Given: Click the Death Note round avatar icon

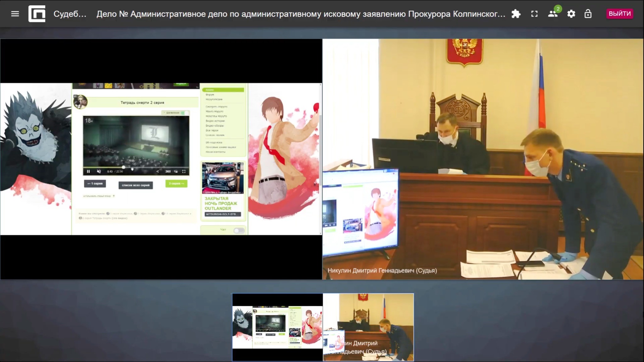Looking at the screenshot, I should click(80, 102).
